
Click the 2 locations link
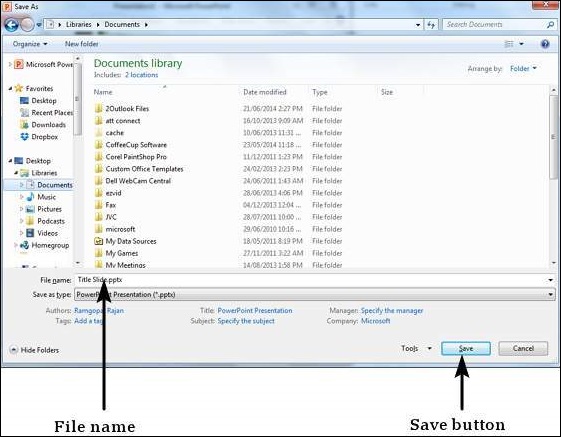142,75
